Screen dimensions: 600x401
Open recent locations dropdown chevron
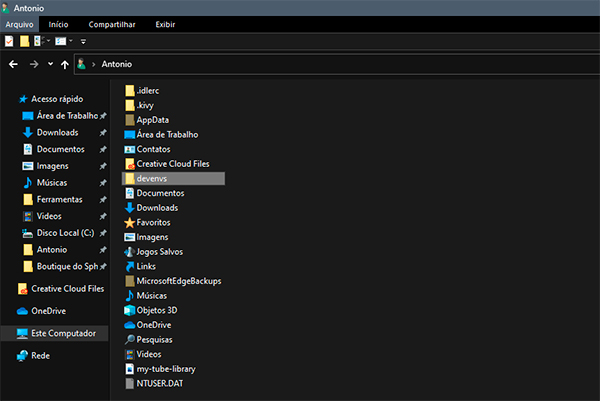click(50, 64)
